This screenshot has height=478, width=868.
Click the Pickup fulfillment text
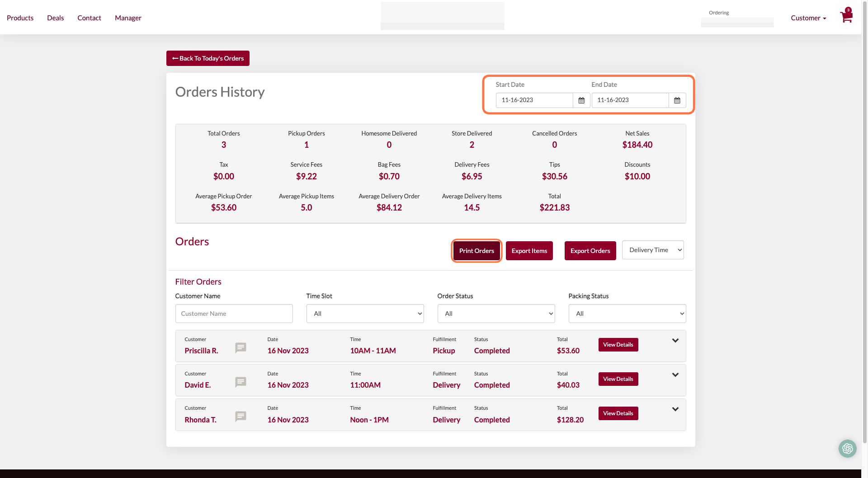[443, 351]
